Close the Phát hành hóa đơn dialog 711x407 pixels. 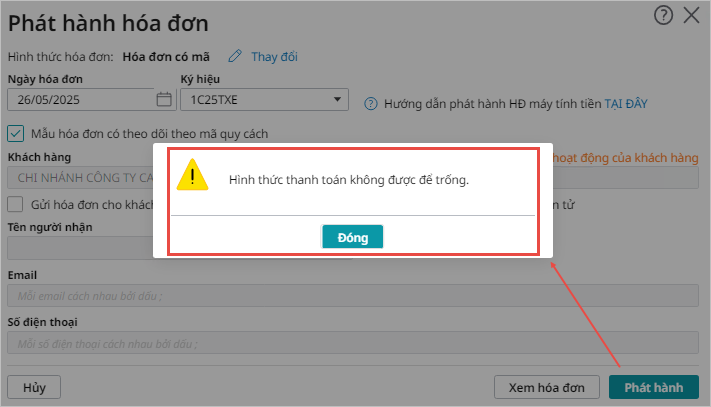[x=692, y=15]
